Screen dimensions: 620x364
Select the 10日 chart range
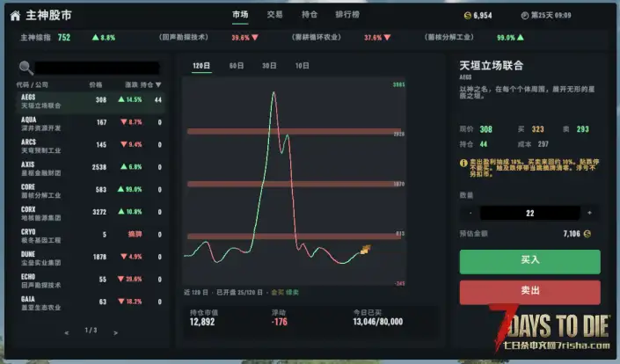point(303,66)
